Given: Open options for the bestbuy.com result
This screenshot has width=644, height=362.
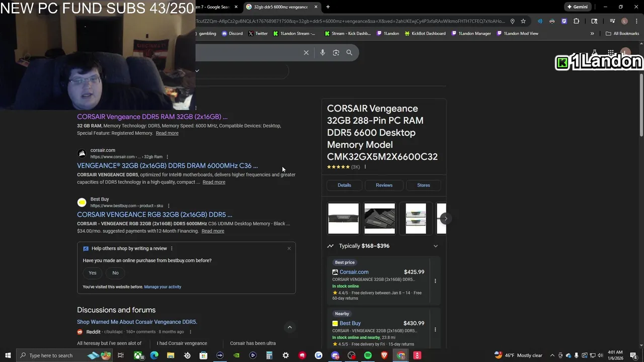Looking at the screenshot, I should click(169, 206).
